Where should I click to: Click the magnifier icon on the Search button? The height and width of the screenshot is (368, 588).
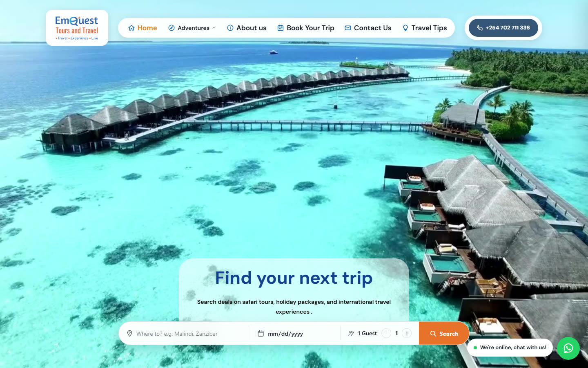(433, 334)
